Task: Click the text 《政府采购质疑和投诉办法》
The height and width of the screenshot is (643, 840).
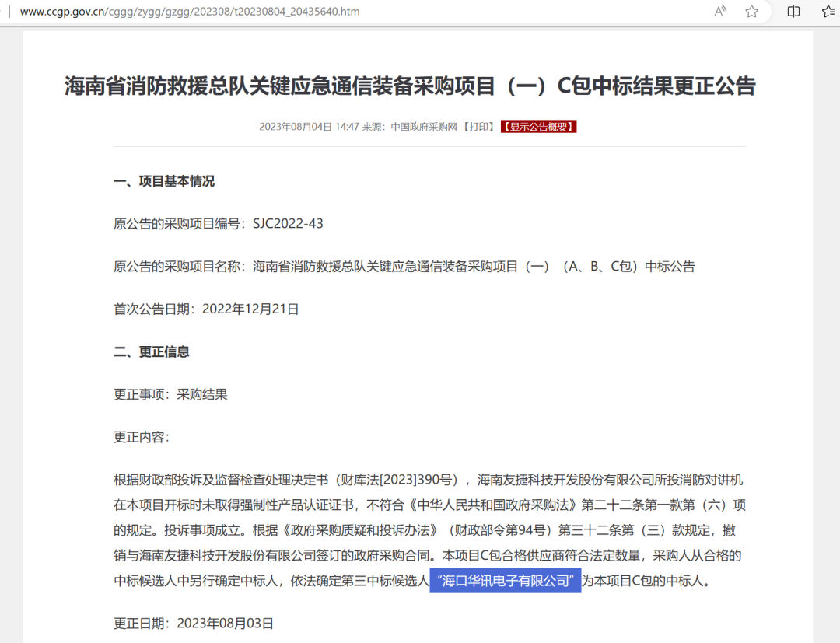Action: (x=359, y=530)
